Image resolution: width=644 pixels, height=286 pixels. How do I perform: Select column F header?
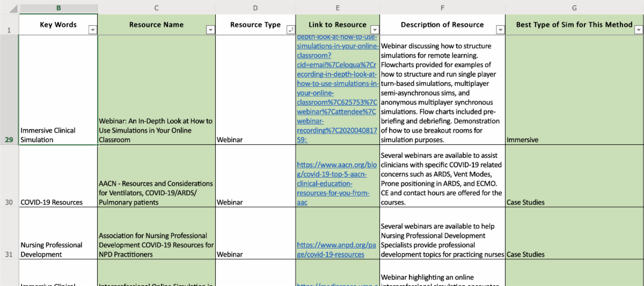[x=442, y=8]
